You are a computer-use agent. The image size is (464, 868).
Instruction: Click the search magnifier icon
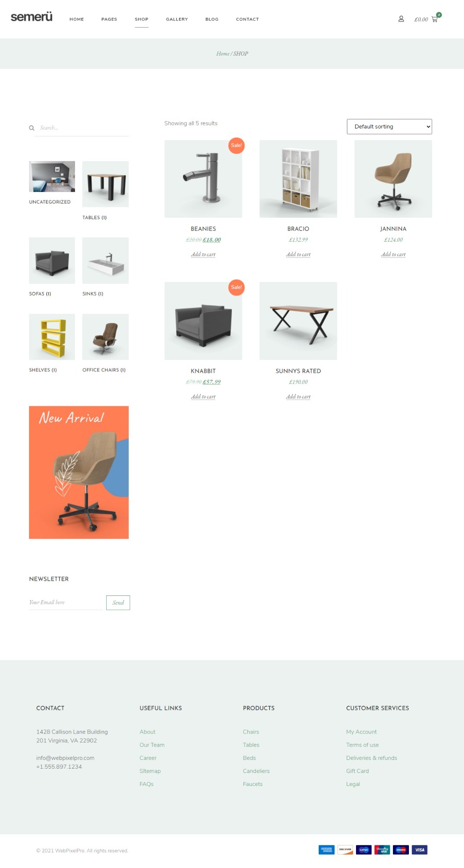click(32, 128)
